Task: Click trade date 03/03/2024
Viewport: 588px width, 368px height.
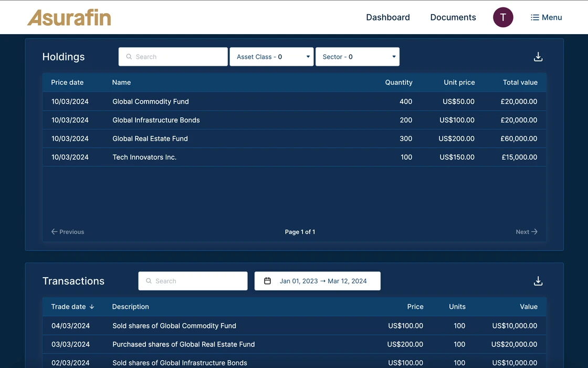Action: coord(70,344)
